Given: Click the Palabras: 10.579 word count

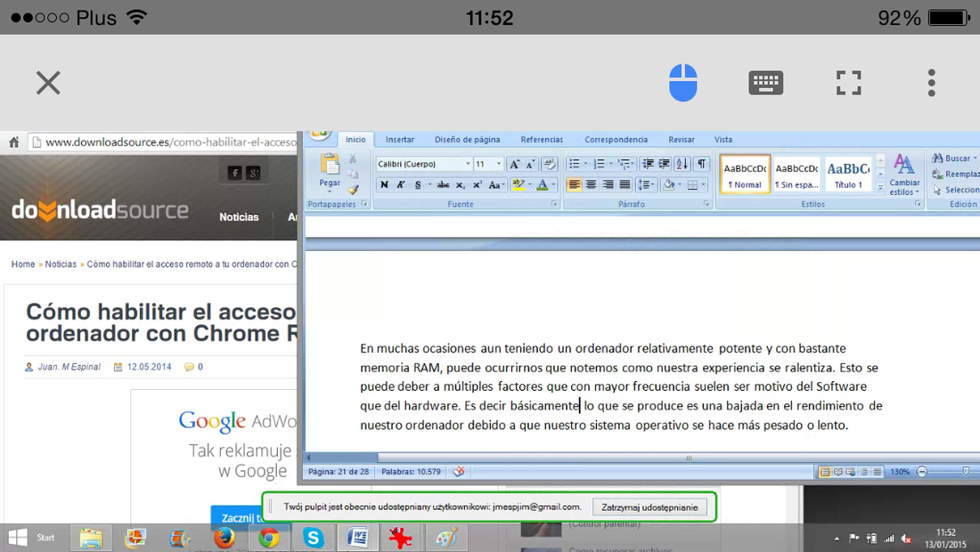Looking at the screenshot, I should click(x=411, y=472).
